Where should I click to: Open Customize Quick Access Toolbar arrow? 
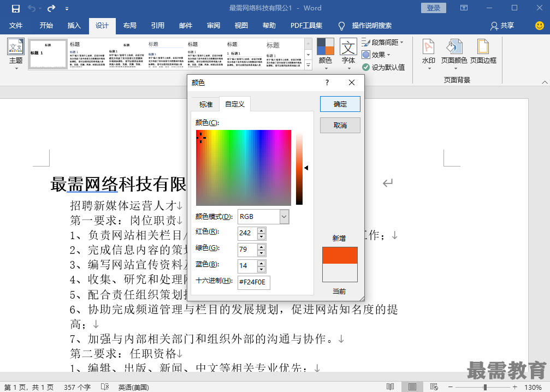(67, 9)
